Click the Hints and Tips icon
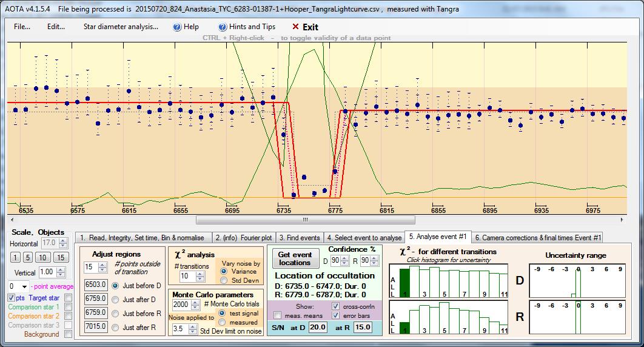 point(222,27)
